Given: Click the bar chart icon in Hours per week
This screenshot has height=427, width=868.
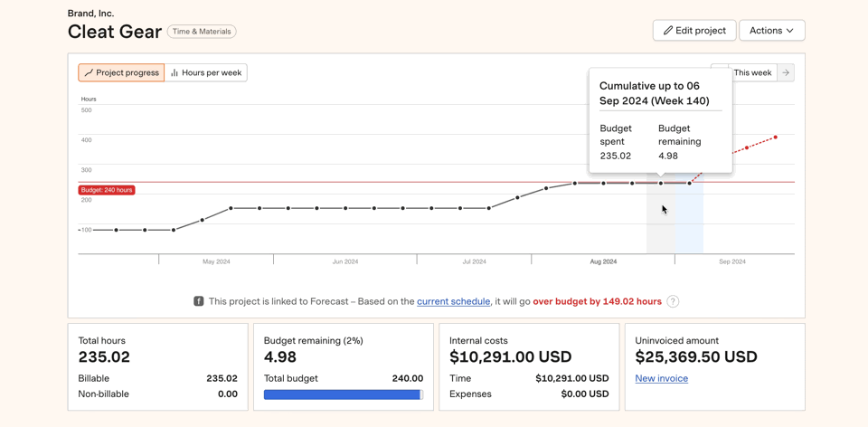Looking at the screenshot, I should pos(175,72).
